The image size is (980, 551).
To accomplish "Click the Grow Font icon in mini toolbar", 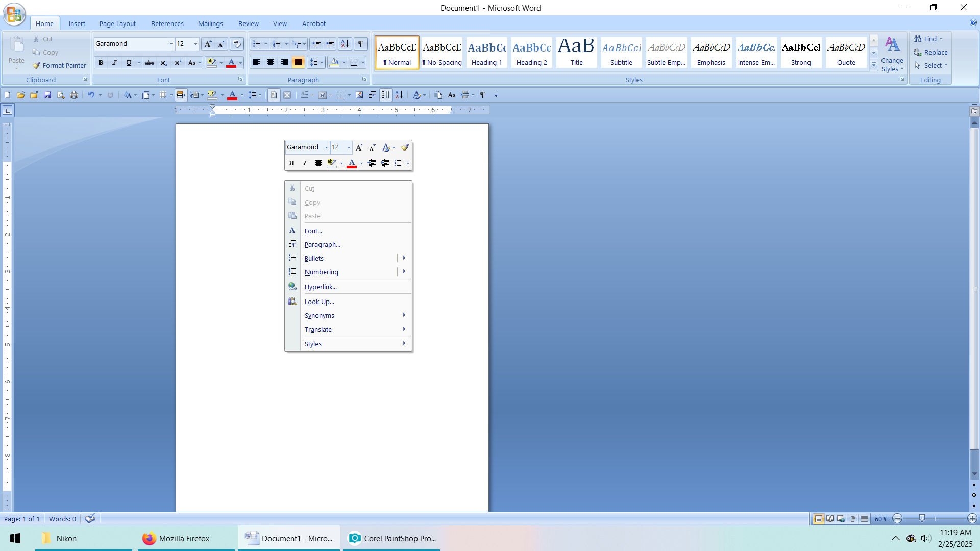I will (359, 148).
